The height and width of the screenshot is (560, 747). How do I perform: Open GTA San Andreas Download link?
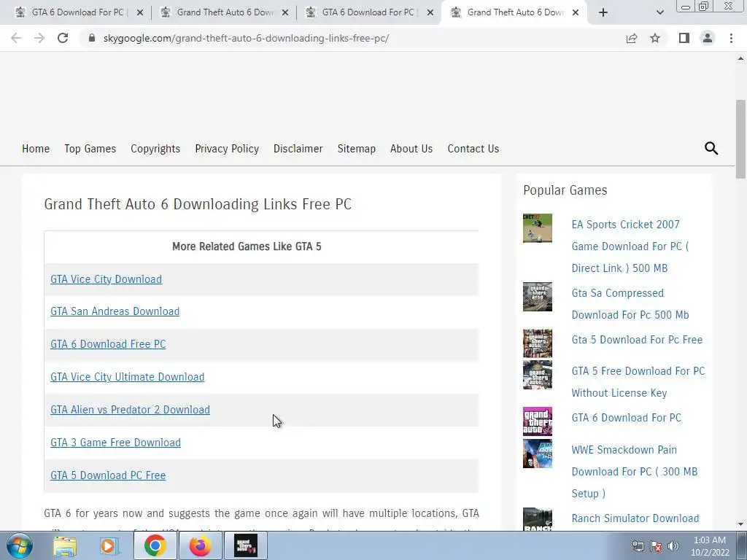pyautogui.click(x=115, y=311)
